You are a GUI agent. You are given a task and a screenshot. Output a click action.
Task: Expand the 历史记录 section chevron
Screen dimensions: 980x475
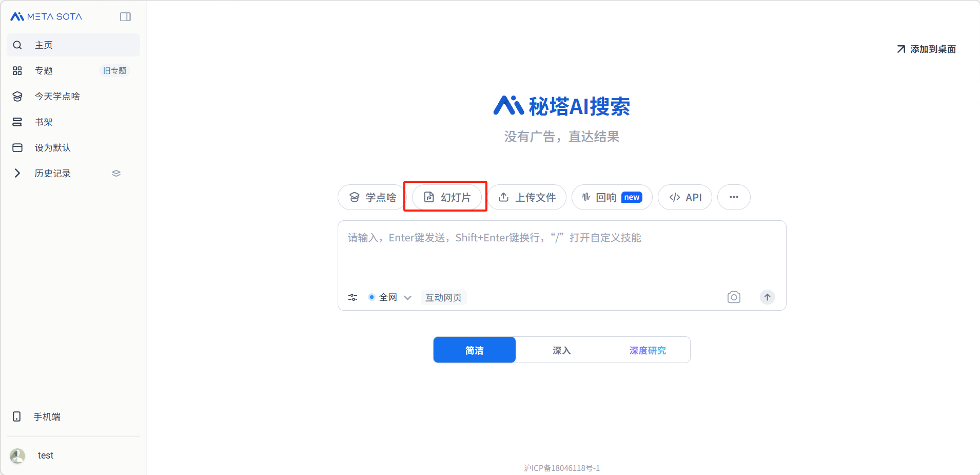(17, 174)
